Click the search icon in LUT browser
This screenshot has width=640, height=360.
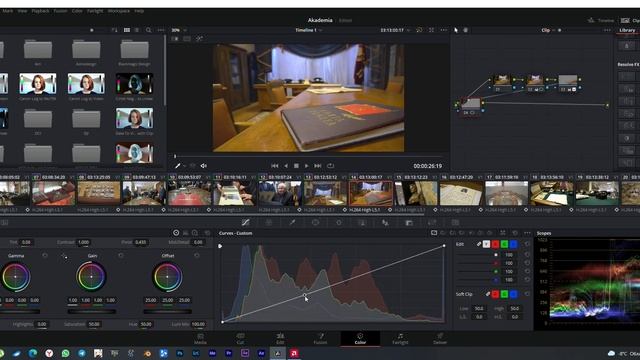[149, 30]
